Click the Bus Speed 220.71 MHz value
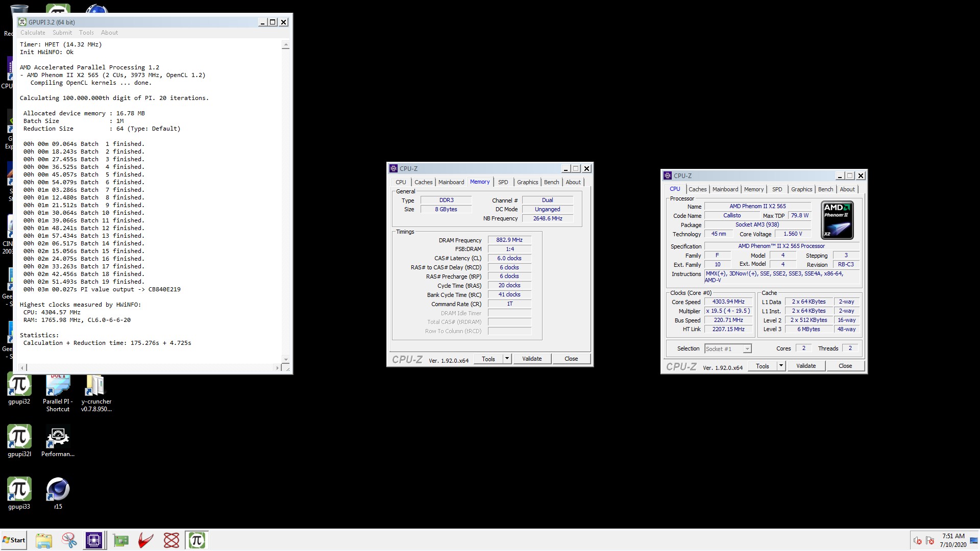 (x=728, y=320)
